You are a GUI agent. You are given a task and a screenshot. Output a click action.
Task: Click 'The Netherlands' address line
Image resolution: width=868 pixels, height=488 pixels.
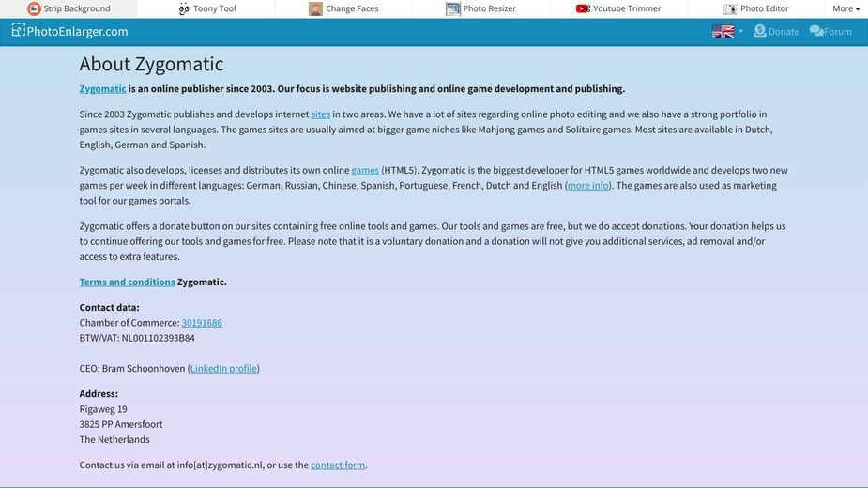point(114,439)
